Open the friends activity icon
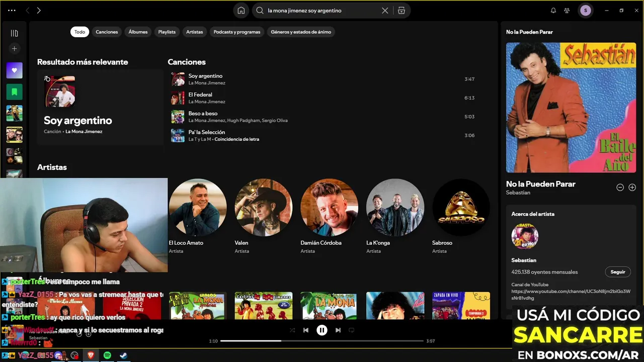644x362 pixels. (567, 11)
